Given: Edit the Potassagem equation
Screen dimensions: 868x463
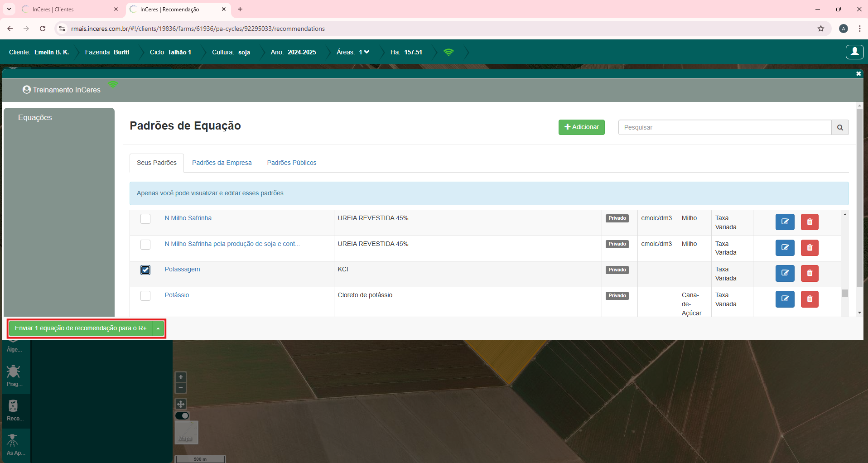Looking at the screenshot, I should click(x=785, y=273).
